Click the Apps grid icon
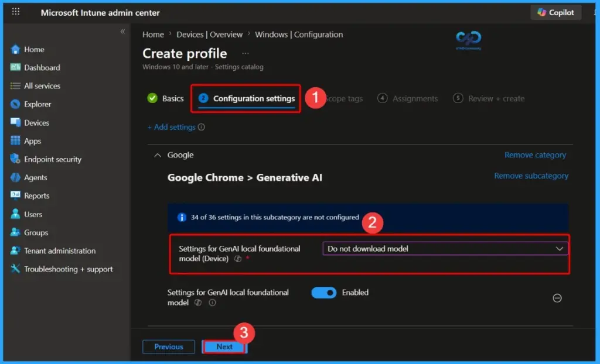The width and height of the screenshot is (600, 364). (x=15, y=140)
